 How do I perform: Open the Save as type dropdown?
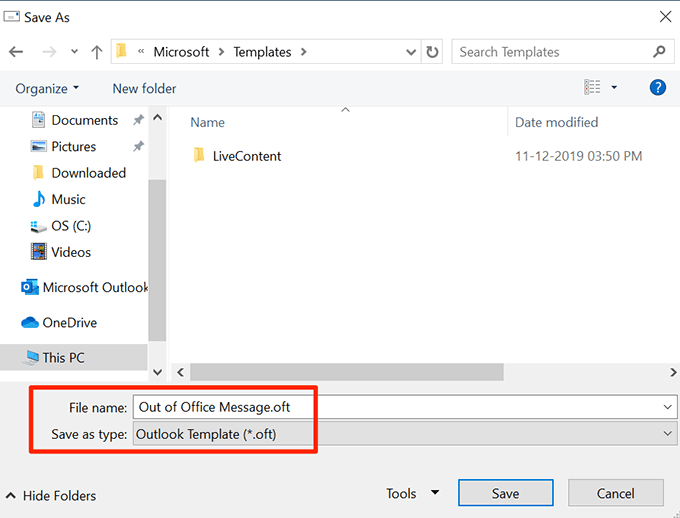click(668, 434)
